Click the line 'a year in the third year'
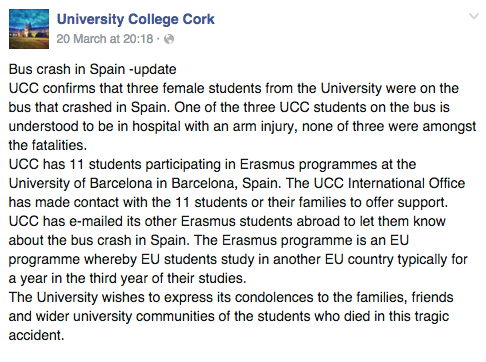Screen dimensions: 486x362 coord(127,278)
